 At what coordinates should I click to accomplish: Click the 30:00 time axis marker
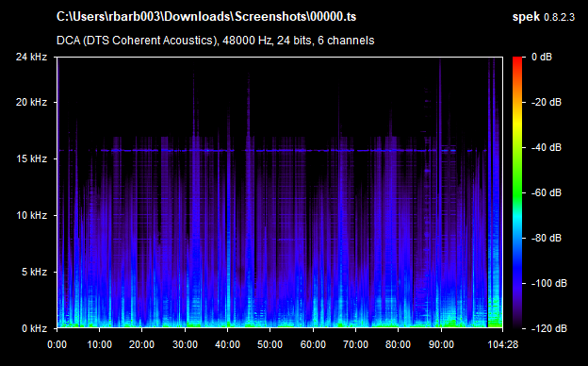pyautogui.click(x=185, y=344)
